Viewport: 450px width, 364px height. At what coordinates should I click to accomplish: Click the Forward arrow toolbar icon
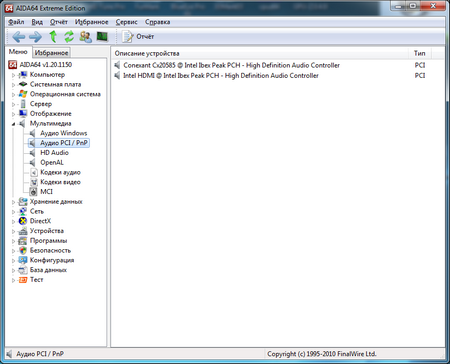click(x=35, y=37)
